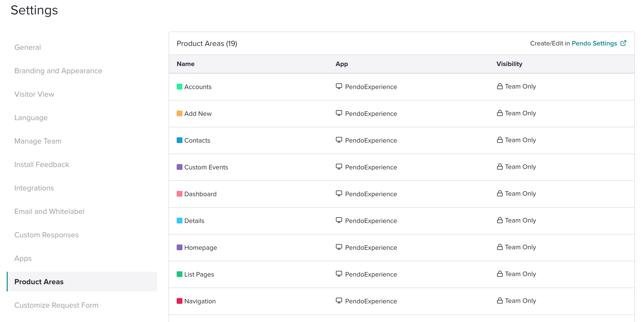Click the monitor icon in Dashboard row
Screen dimensions: 644x322
tap(339, 193)
